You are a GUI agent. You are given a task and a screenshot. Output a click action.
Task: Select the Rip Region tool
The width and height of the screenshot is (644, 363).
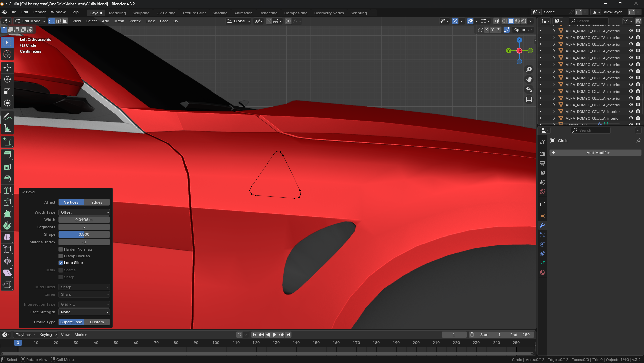point(7,285)
